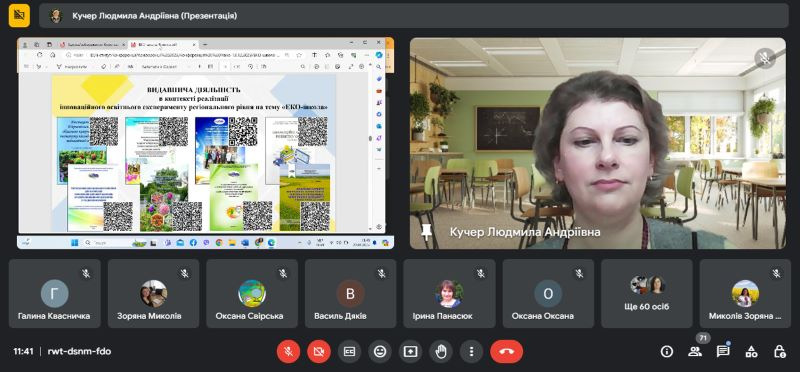Image resolution: width=800 pixels, height=372 pixels.
Task: Click the yellow presentation-off icon at top left
Action: pyautogui.click(x=19, y=15)
